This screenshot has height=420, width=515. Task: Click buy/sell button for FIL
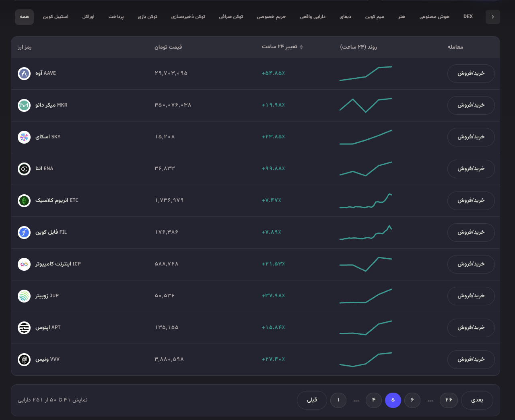(471, 233)
